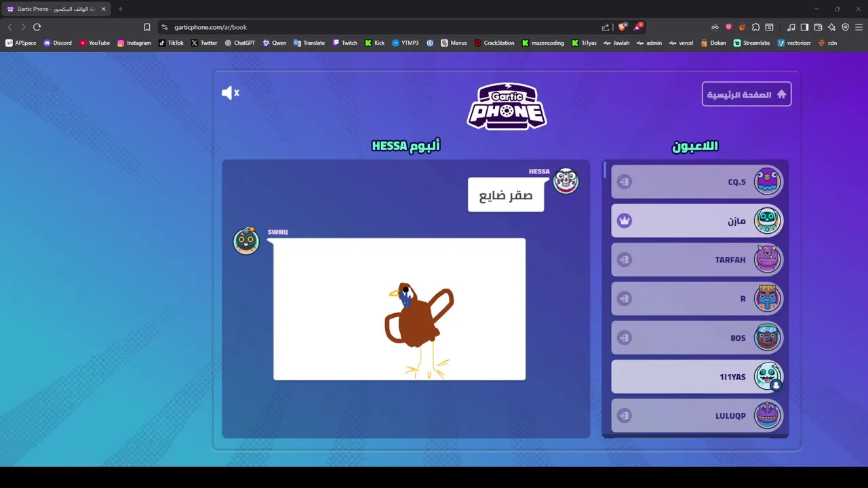
Task: Kick player BOS with row icon
Action: click(625, 338)
